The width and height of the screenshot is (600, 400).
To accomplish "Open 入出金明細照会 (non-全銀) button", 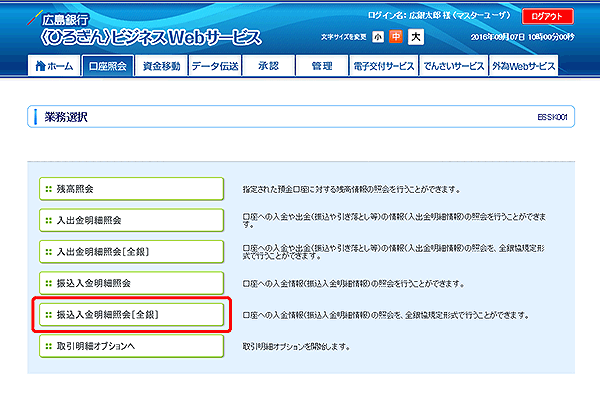I will coord(131,220).
